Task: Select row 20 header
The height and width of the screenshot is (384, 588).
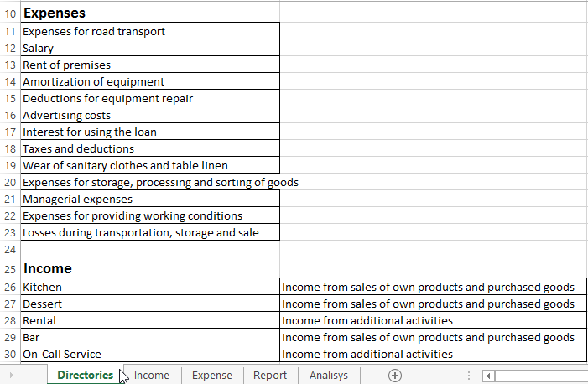Action: click(x=10, y=182)
